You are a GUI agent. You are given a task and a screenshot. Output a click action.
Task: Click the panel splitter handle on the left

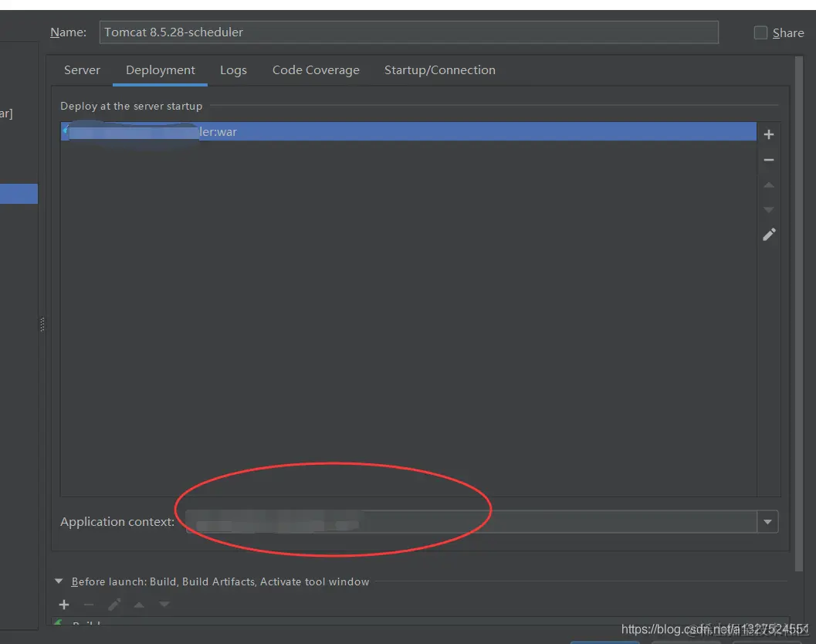[42, 324]
